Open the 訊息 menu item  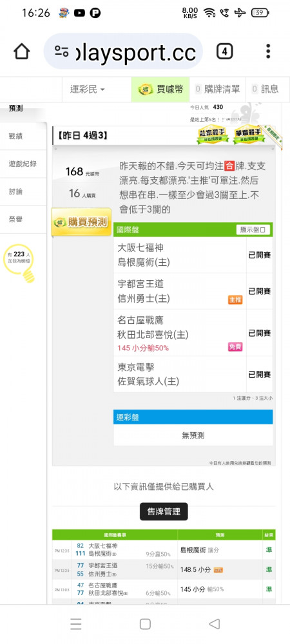pos(266,89)
